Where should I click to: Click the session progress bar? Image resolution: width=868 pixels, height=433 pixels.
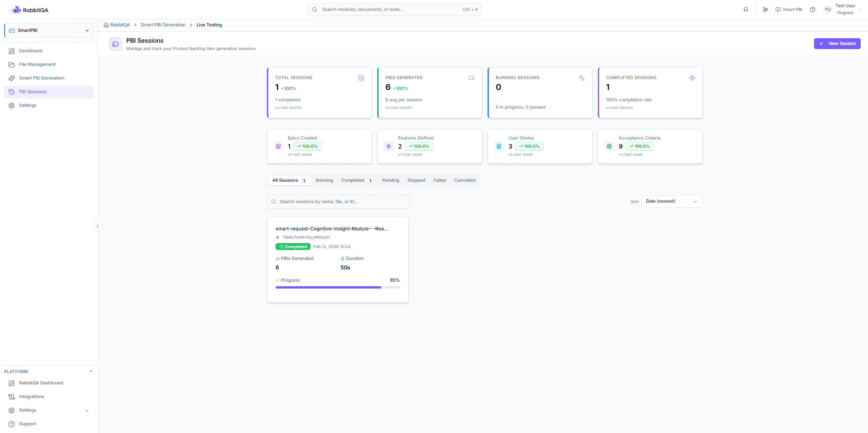(338, 287)
